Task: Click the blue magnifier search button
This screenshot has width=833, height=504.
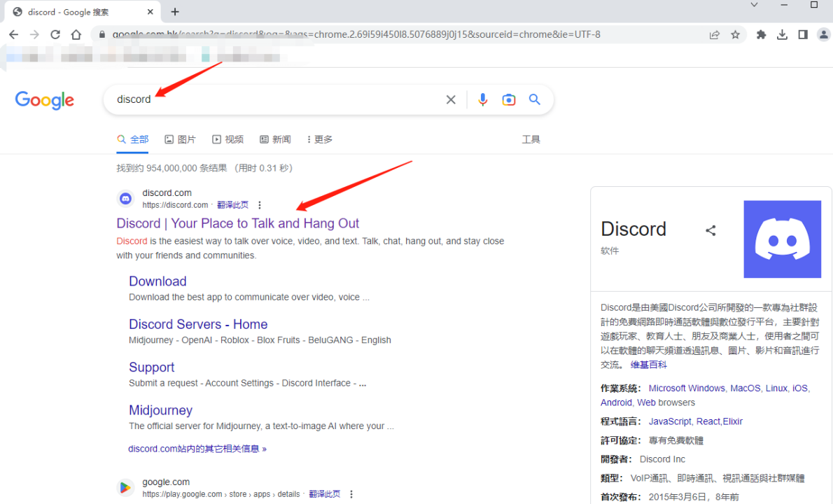Action: pos(534,99)
